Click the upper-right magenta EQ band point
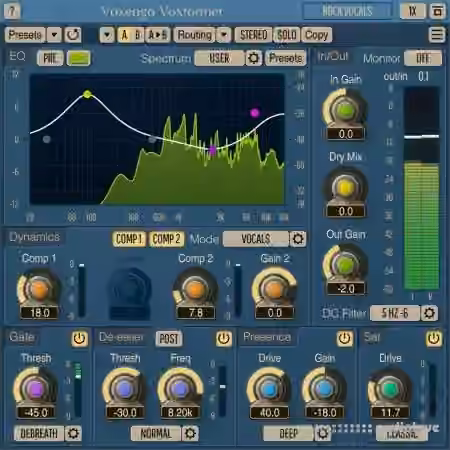 click(255, 113)
